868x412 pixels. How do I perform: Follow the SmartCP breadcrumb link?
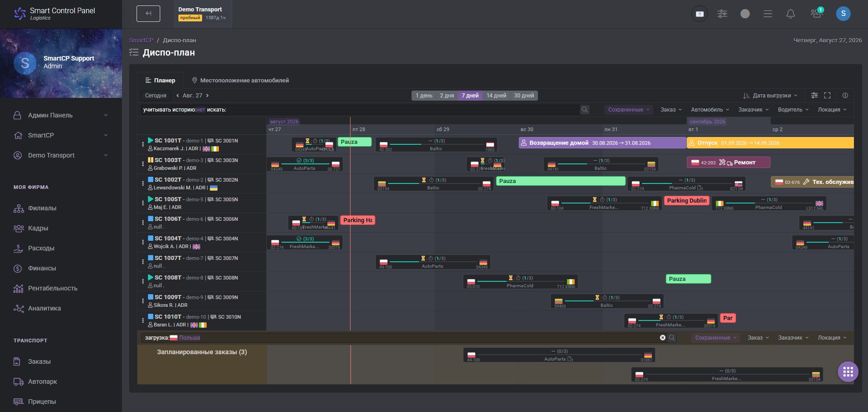pyautogui.click(x=141, y=40)
